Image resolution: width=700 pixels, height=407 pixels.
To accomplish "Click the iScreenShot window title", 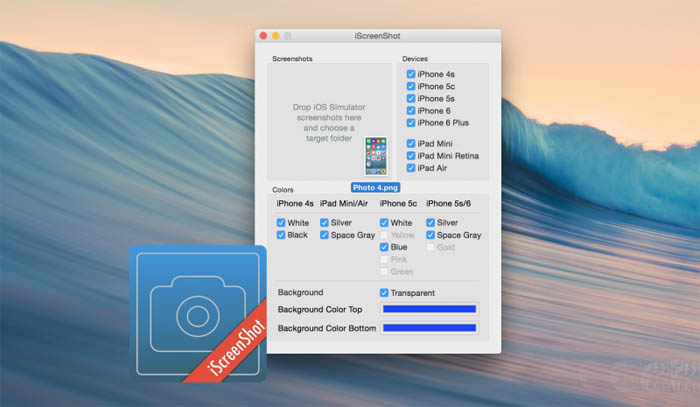I will point(377,36).
